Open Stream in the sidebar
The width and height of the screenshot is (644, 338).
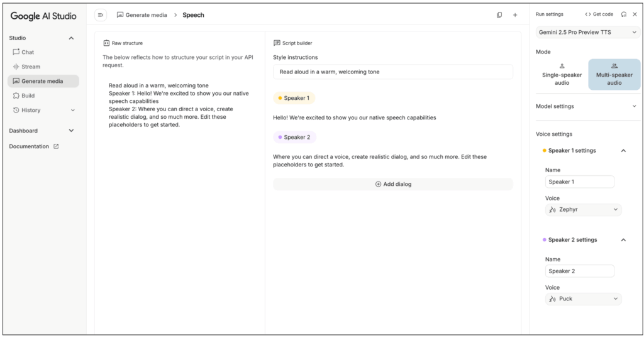click(x=30, y=67)
